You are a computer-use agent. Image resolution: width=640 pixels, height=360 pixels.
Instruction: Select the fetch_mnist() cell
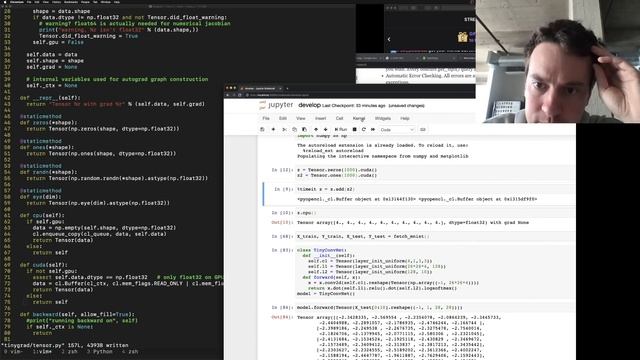point(435,236)
